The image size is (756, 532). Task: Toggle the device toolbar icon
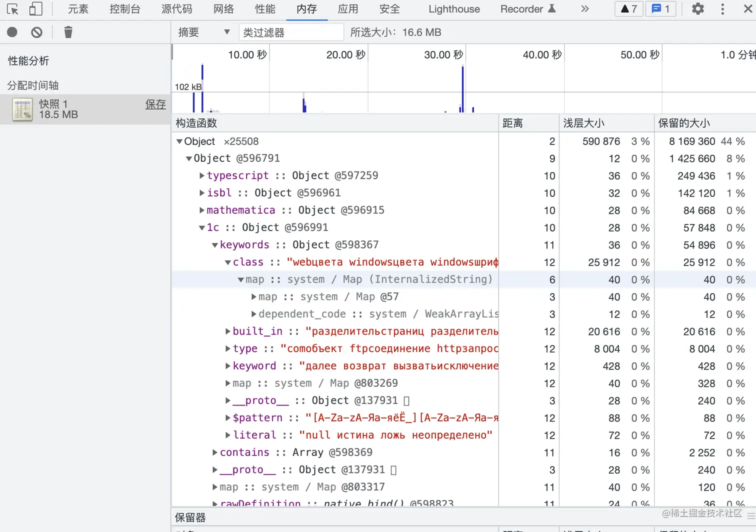(x=35, y=9)
